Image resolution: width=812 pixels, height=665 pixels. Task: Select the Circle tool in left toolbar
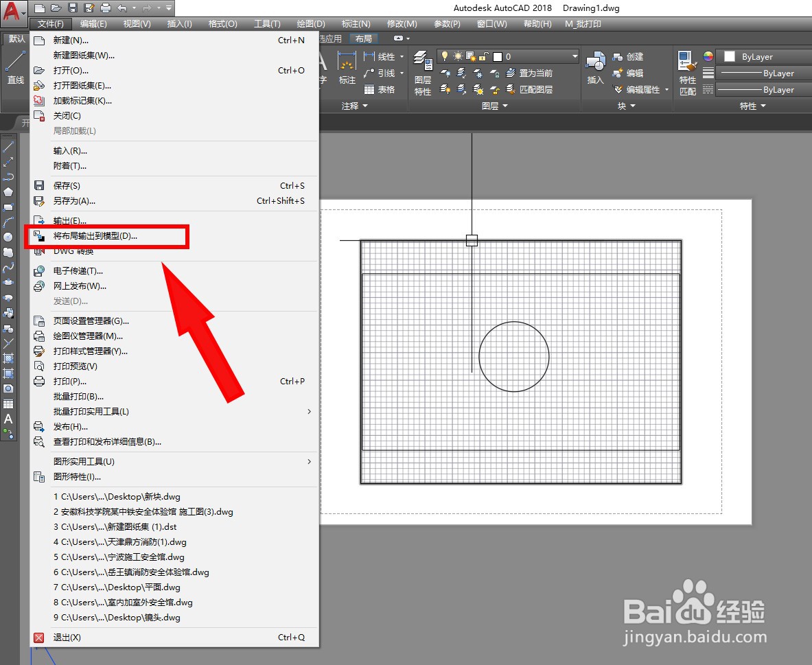(8, 237)
